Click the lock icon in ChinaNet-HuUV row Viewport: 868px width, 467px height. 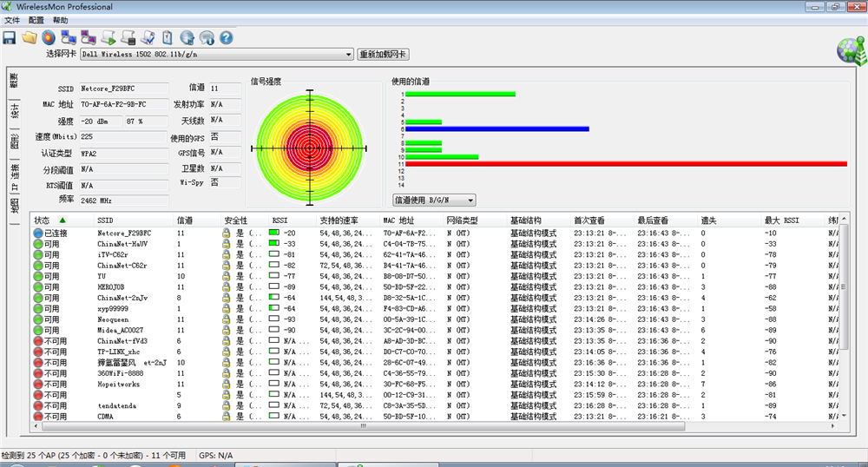click(226, 244)
